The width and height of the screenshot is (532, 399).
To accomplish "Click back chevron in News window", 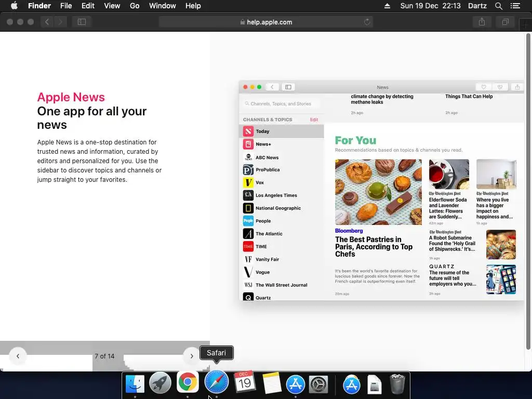I will pos(272,87).
